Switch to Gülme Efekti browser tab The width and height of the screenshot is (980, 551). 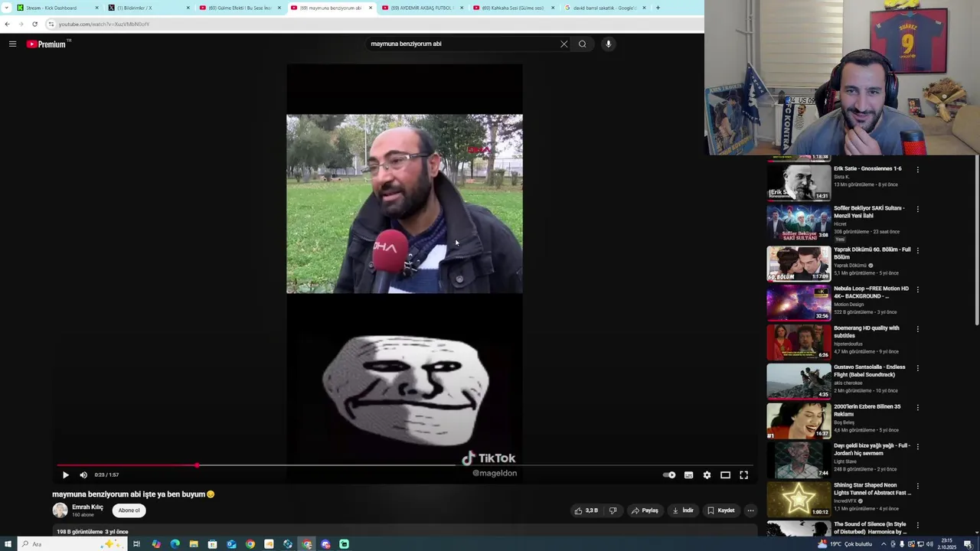click(240, 8)
